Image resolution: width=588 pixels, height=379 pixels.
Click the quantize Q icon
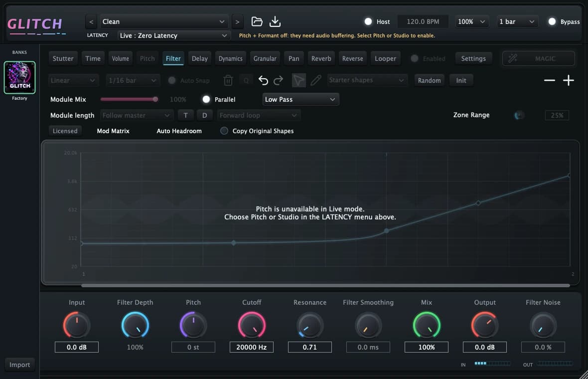(x=246, y=80)
